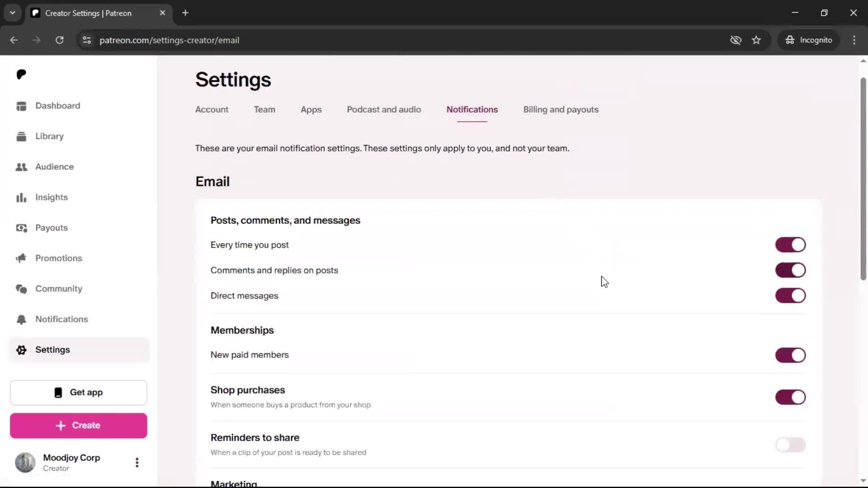The width and height of the screenshot is (868, 488).
Task: Click the phone icon in Get app
Action: [x=58, y=393]
